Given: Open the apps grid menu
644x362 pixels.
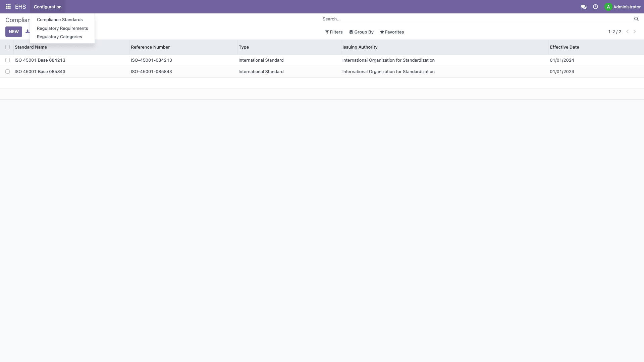Looking at the screenshot, I should tap(8, 6).
